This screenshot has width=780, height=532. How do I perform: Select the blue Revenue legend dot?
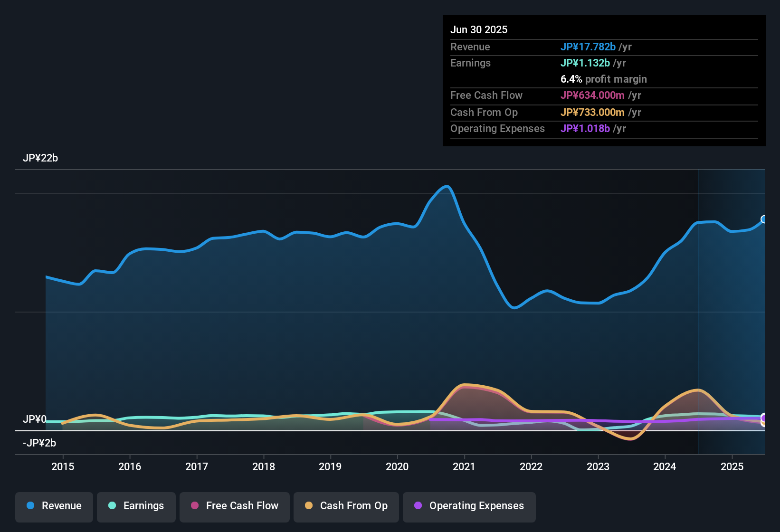click(x=30, y=506)
